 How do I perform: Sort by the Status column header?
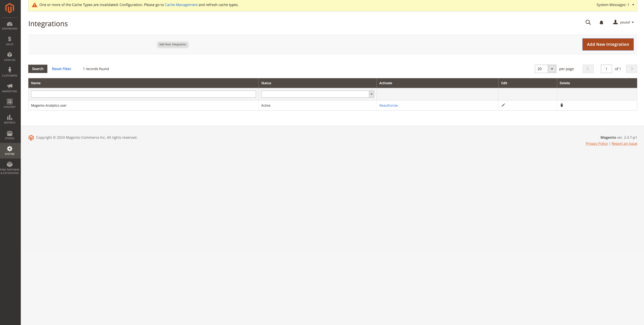(x=318, y=83)
